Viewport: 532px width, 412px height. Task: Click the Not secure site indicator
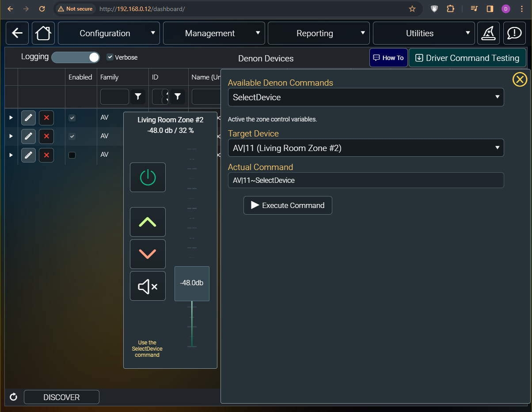pos(75,8)
